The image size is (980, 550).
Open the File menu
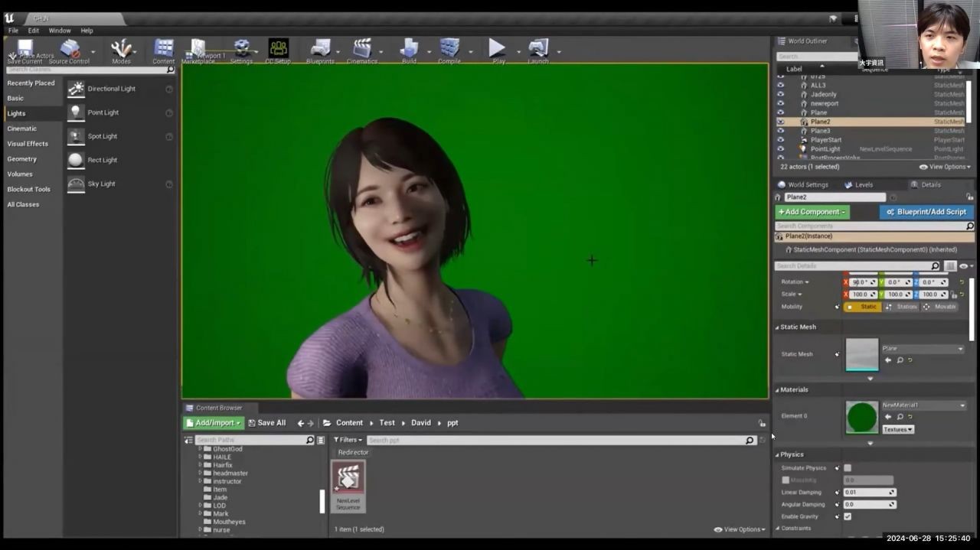tap(13, 31)
